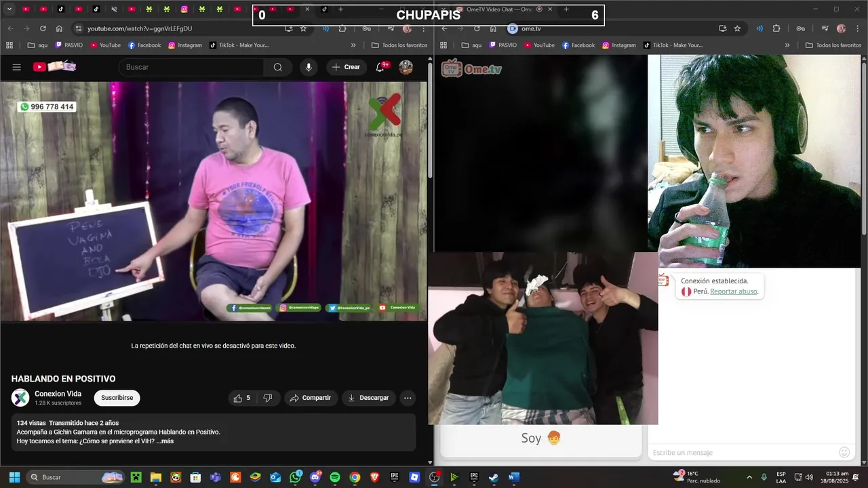The image size is (868, 488).
Task: Reload the page in the YouTube window
Action: pos(43,28)
